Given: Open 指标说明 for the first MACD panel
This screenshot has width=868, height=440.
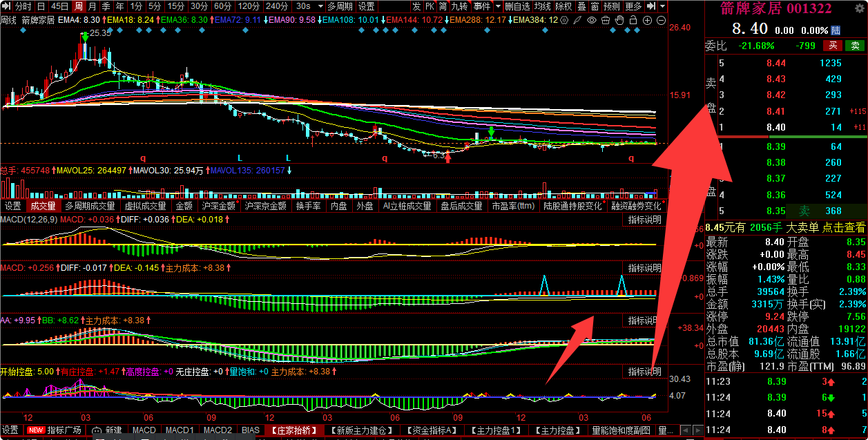Looking at the screenshot, I should pos(644,220).
